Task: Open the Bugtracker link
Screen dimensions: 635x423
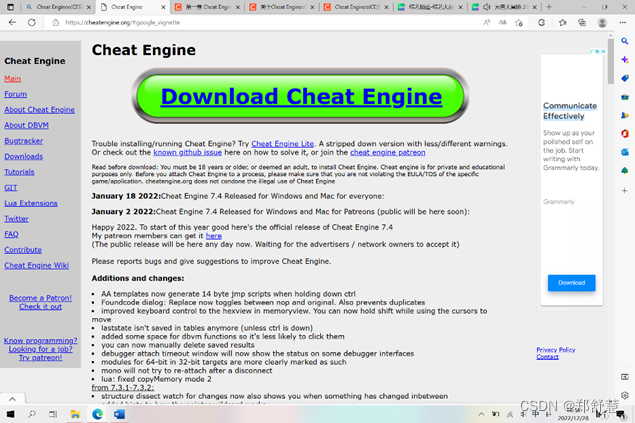Action: 23,141
